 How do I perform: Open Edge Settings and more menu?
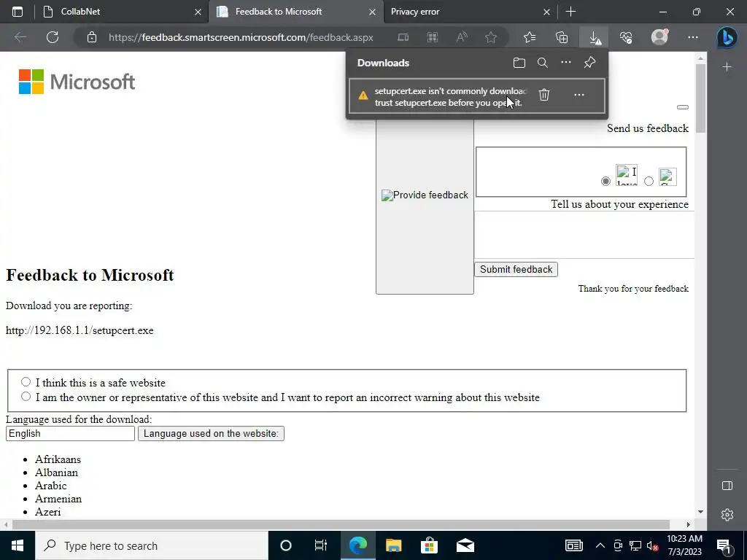(x=693, y=37)
